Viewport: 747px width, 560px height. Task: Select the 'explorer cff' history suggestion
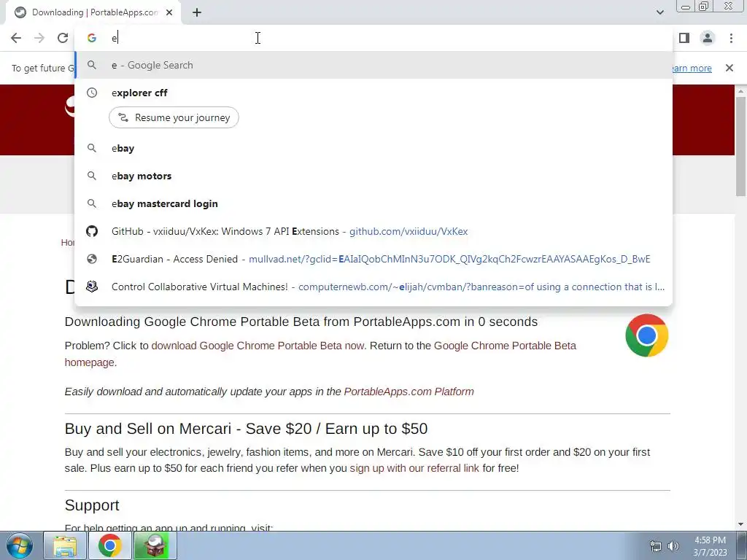tap(373, 93)
